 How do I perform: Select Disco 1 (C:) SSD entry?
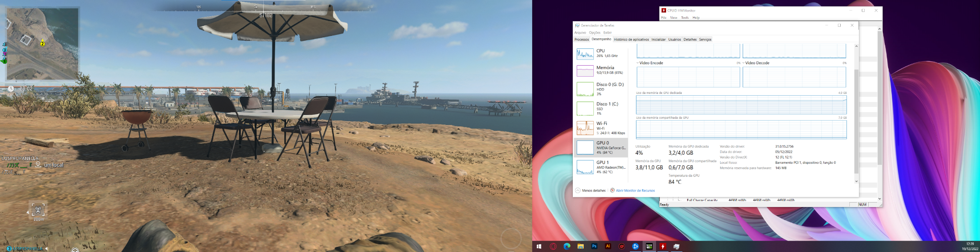[x=601, y=109]
